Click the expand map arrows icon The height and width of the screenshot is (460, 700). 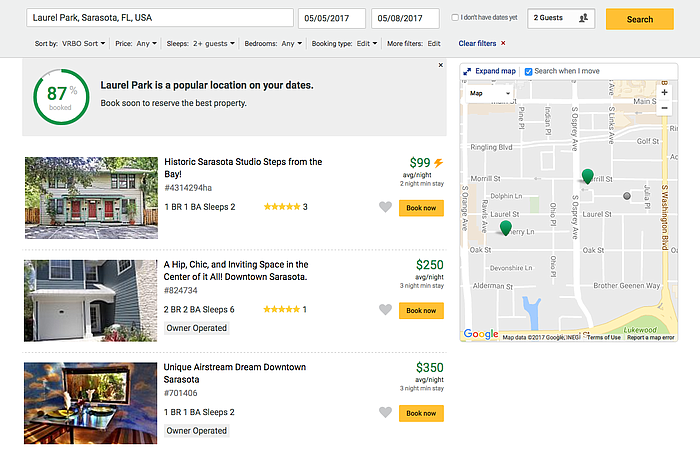467,71
